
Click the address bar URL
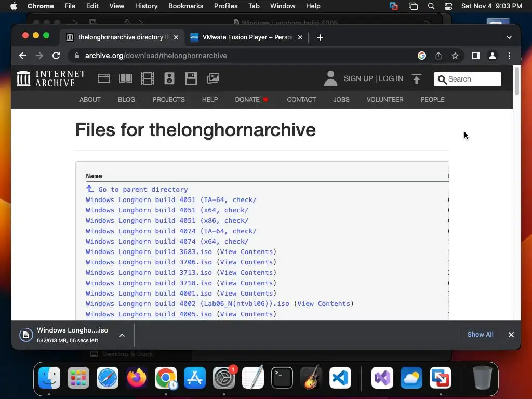(156, 56)
